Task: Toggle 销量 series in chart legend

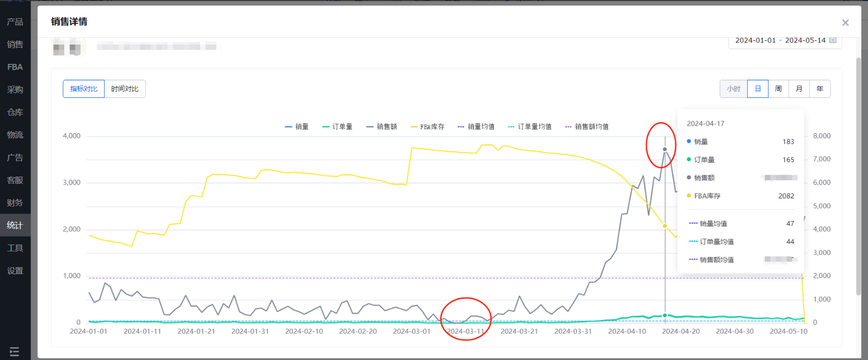Action: click(297, 126)
